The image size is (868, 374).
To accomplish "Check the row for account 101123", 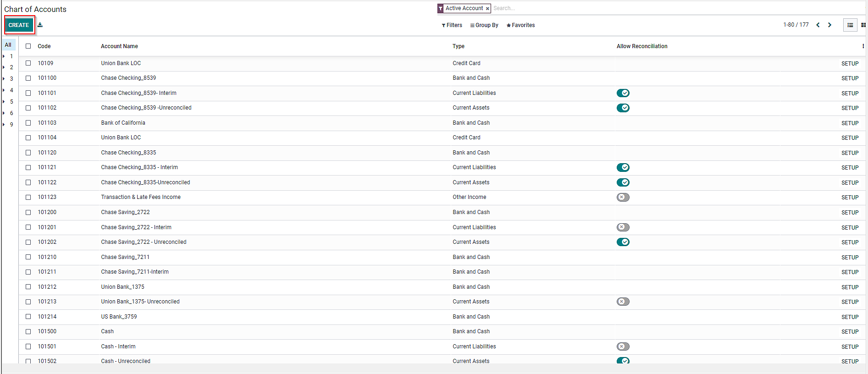I will (28, 197).
